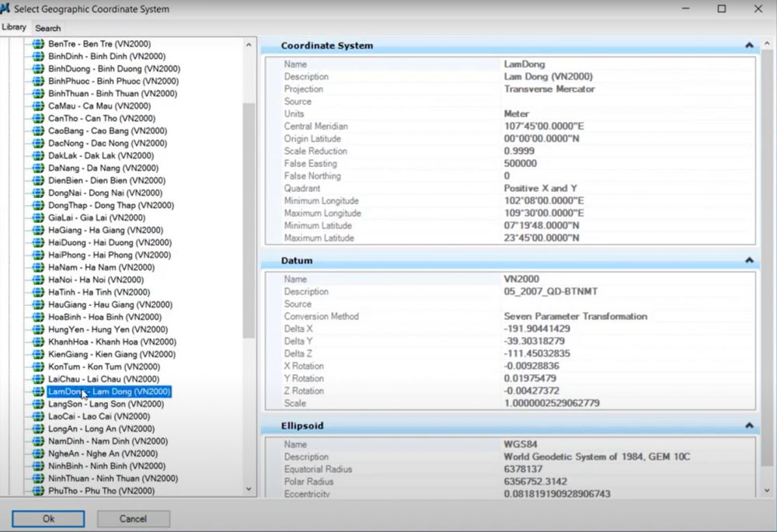777x532 pixels.
Task: Collapse the Datum section
Action: 748,260
